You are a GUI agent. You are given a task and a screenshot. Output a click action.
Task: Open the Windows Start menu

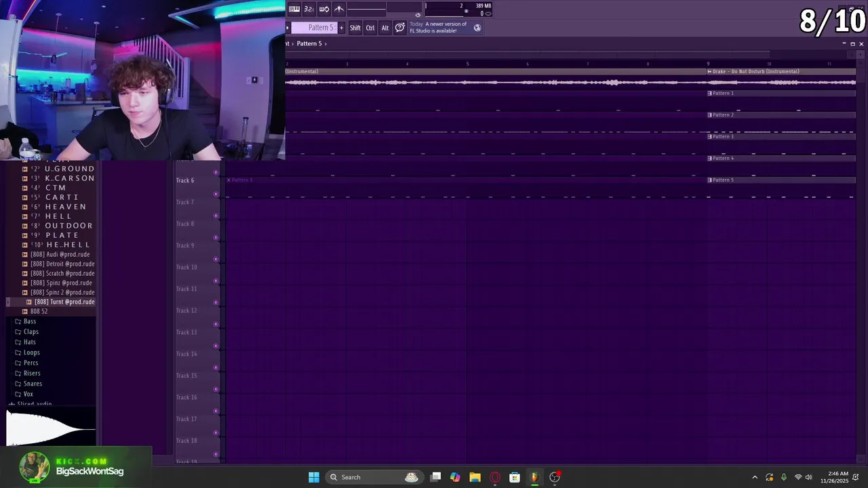point(314,477)
